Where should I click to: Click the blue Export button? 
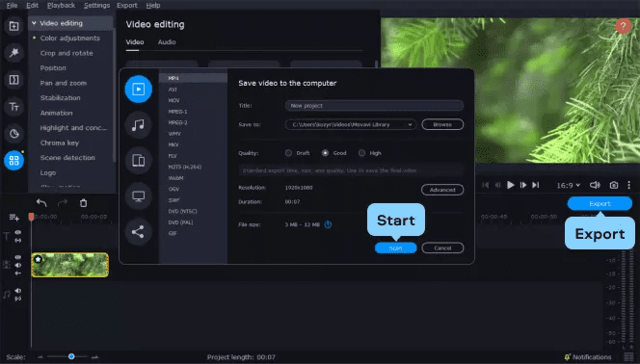tap(600, 203)
